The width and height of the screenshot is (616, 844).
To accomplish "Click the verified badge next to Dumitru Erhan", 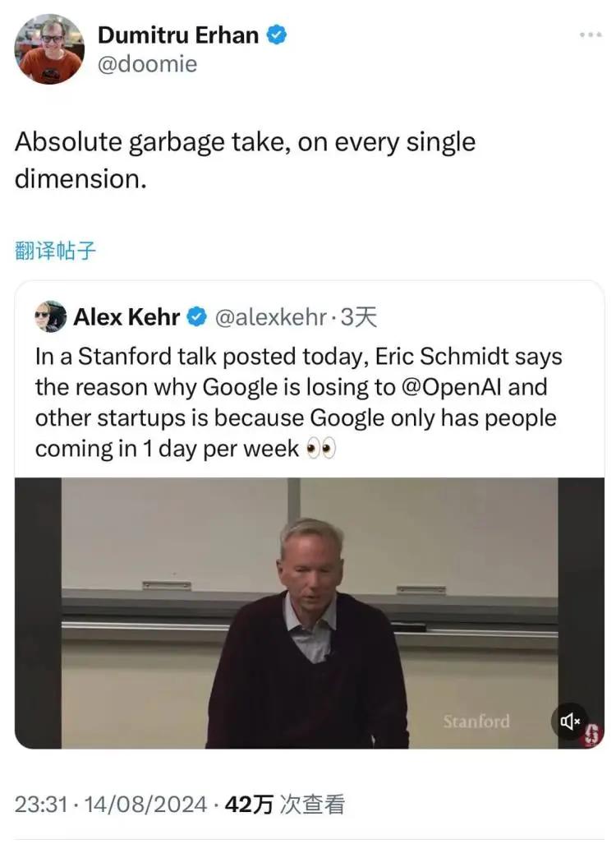I will tap(278, 35).
